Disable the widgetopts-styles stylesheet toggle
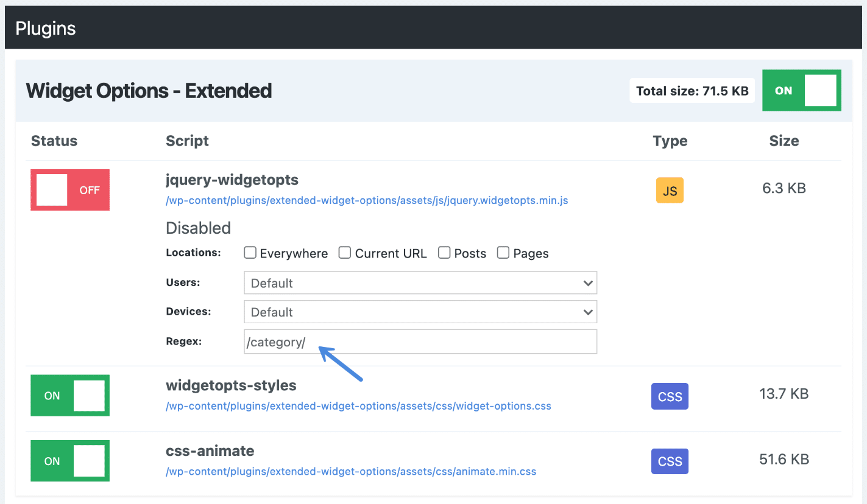 (69, 395)
